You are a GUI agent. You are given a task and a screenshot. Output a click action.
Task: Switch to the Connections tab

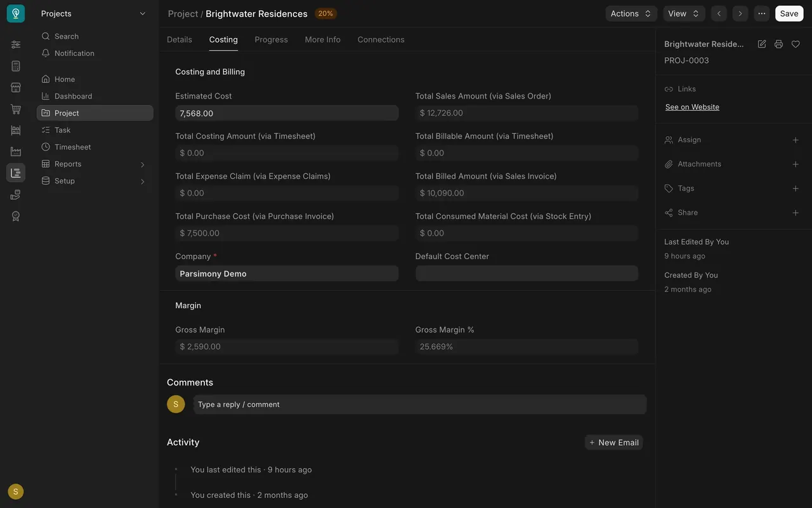coord(381,39)
